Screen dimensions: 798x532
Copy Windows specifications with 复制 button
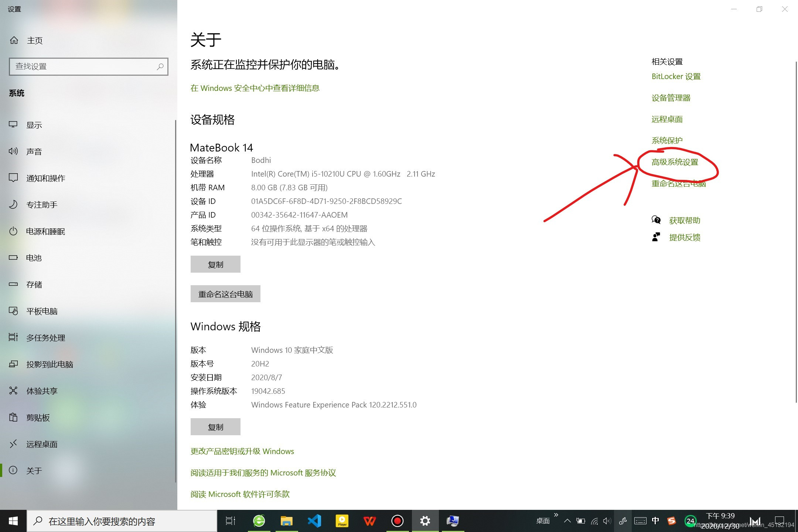point(215,427)
